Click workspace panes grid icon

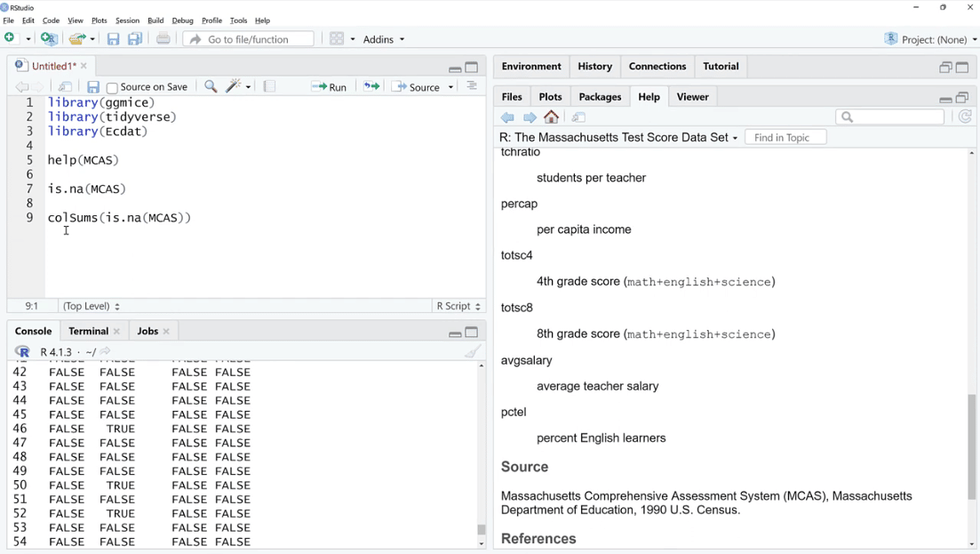(337, 39)
